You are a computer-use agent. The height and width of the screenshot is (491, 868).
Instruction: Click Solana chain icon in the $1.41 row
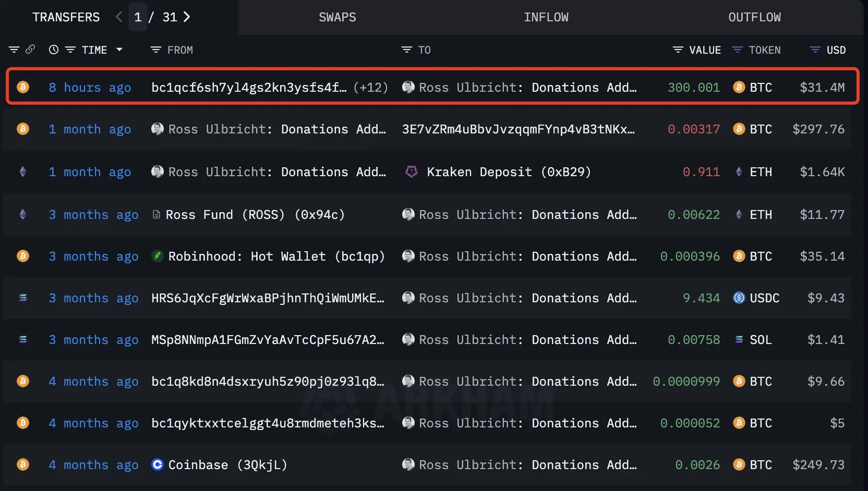click(23, 339)
